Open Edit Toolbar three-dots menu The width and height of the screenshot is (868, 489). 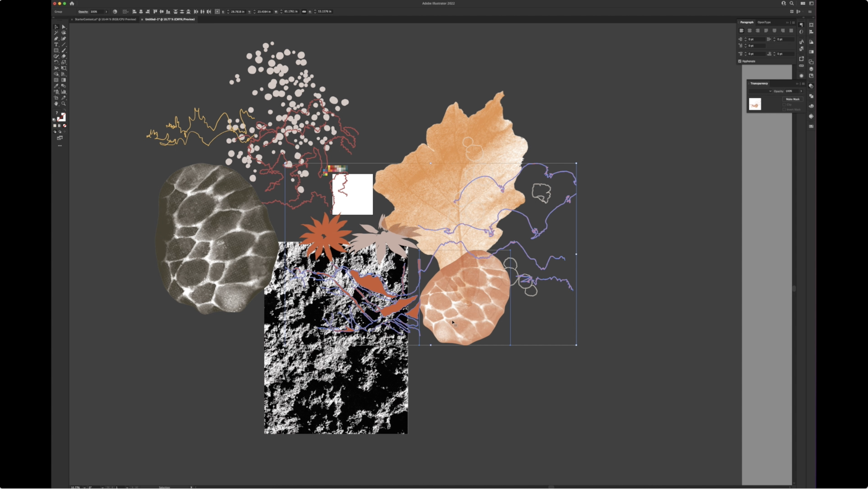[60, 146]
